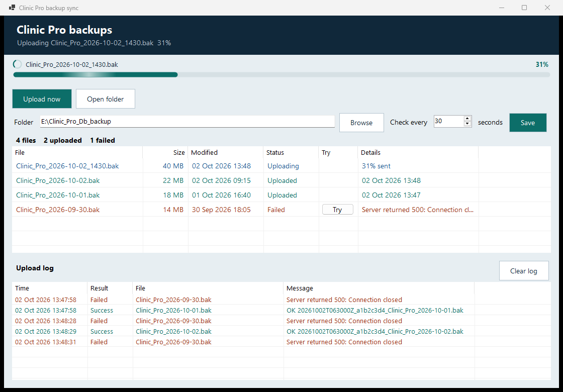Click the OK message for Clinic_Pro_2026-10-01.bak
This screenshot has width=563, height=392.
[375, 310]
